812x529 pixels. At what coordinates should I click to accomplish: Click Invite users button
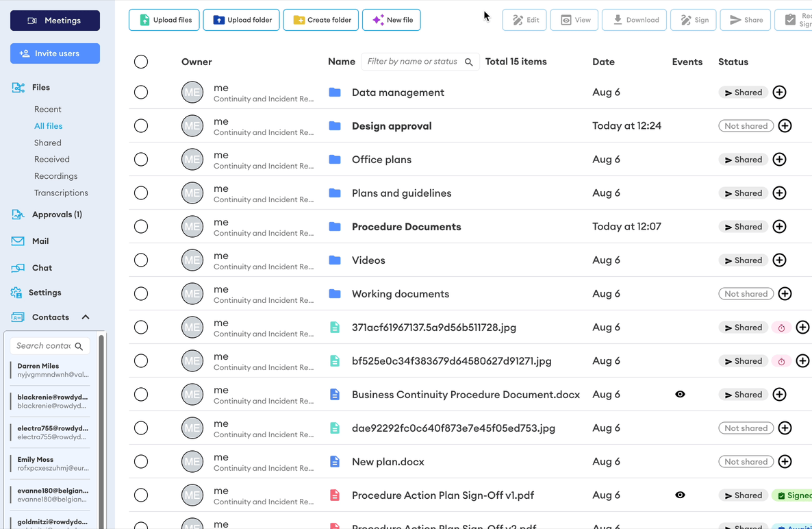click(55, 53)
